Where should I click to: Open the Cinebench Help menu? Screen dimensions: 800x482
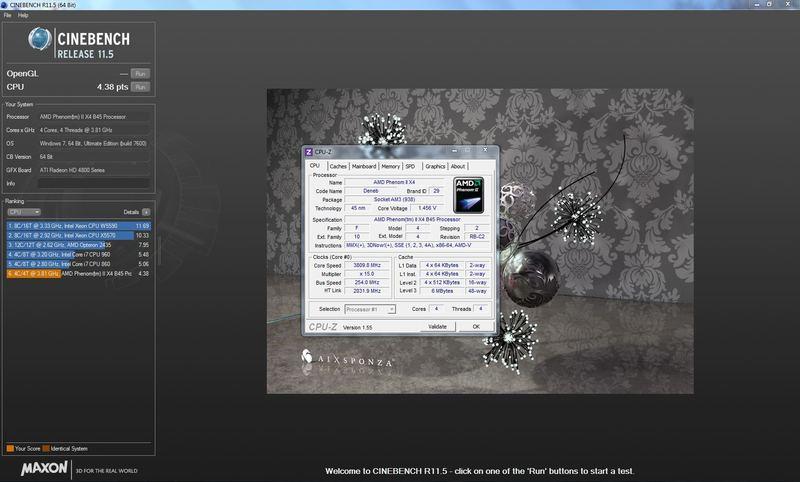coord(23,15)
